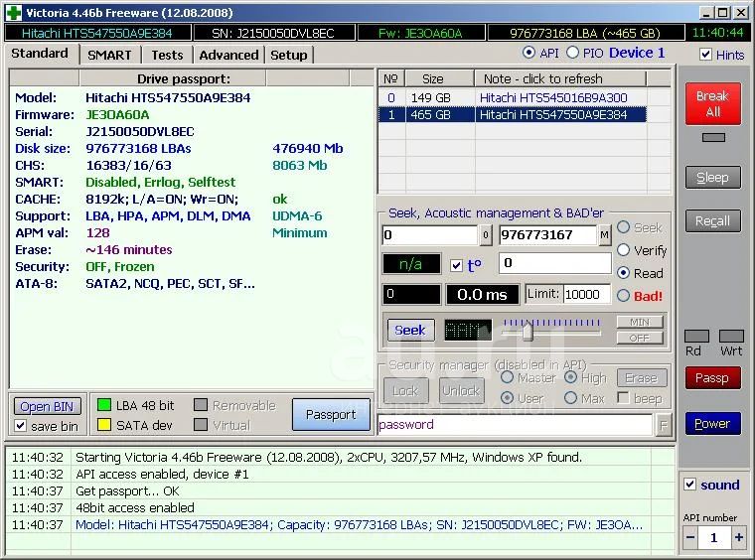Click the Wrt activity indicator

731,336
